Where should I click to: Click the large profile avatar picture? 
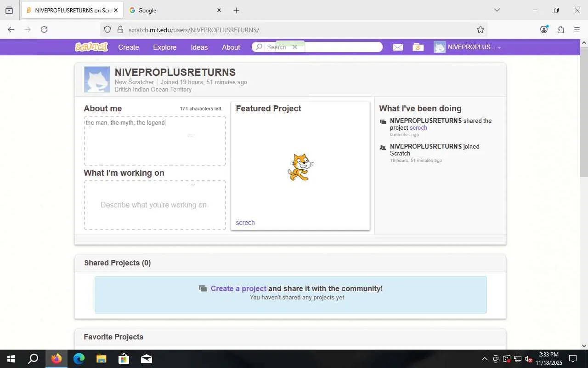[97, 80]
